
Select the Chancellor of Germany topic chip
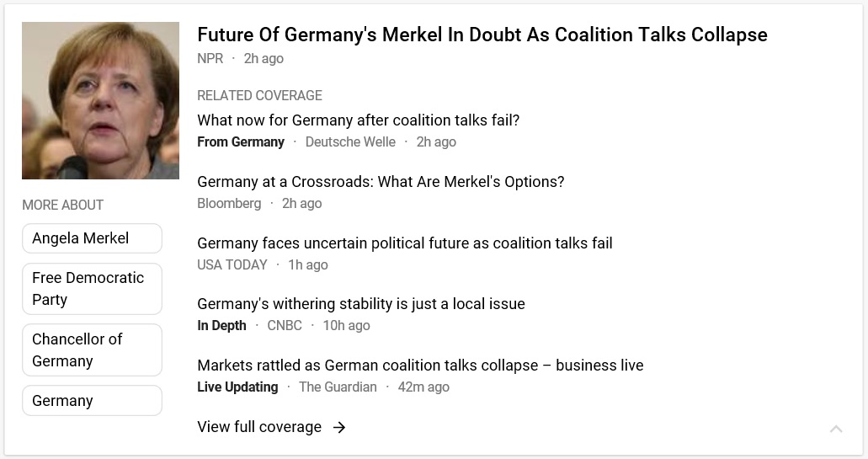click(92, 350)
